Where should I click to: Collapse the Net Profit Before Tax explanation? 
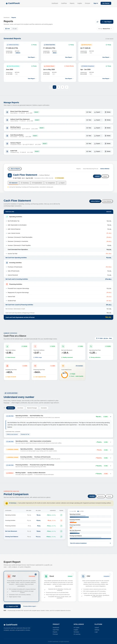click(x=110, y=417)
